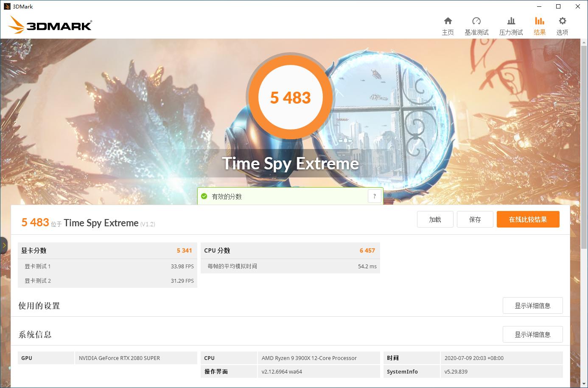The height and width of the screenshot is (388, 588).
Task: Open the 压力测试 stress test icon
Action: [x=511, y=25]
